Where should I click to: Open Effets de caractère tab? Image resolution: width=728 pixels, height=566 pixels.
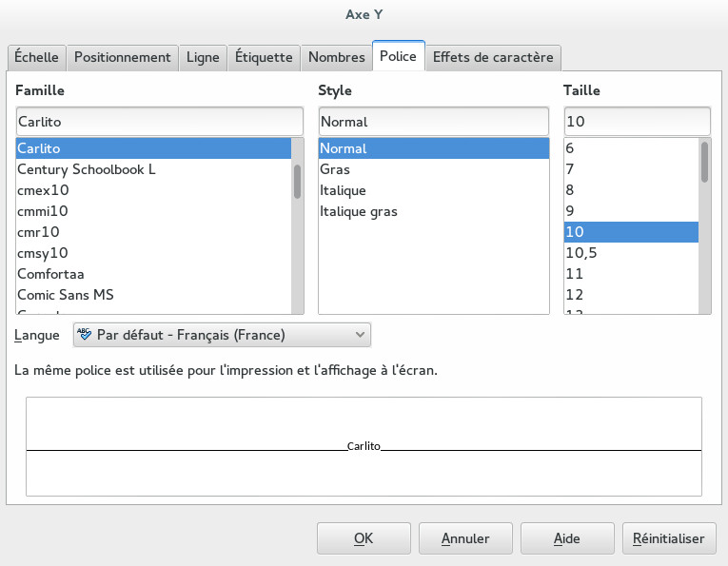[x=492, y=57]
